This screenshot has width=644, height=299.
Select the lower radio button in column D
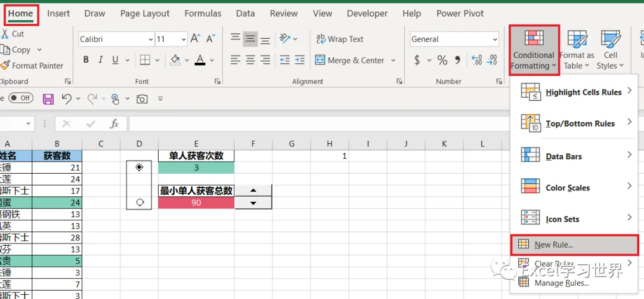(x=140, y=202)
